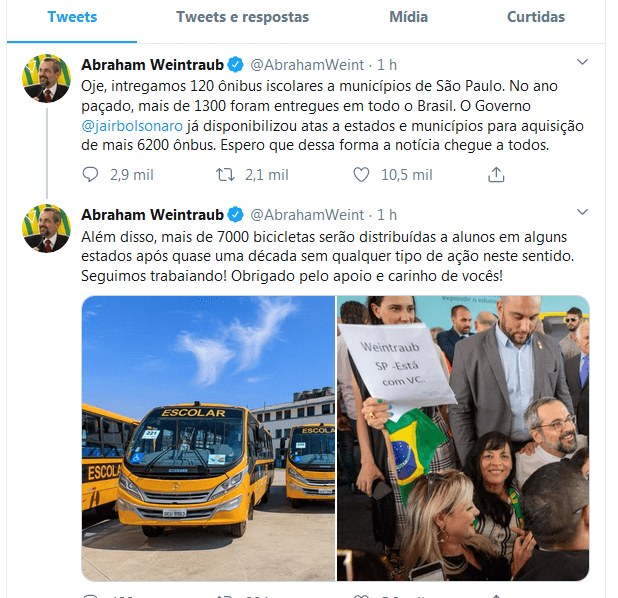The image size is (618, 598).
Task: Click @AbrahamWeint handle on first tweet
Action: (307, 65)
